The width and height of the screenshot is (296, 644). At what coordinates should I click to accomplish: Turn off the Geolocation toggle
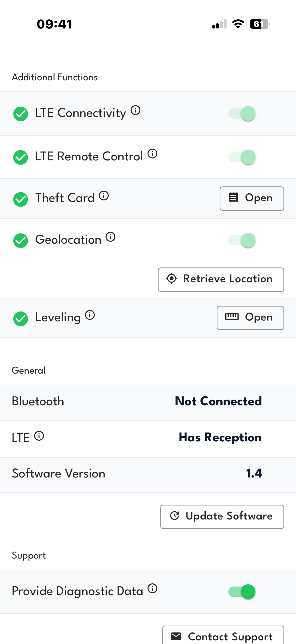click(242, 240)
